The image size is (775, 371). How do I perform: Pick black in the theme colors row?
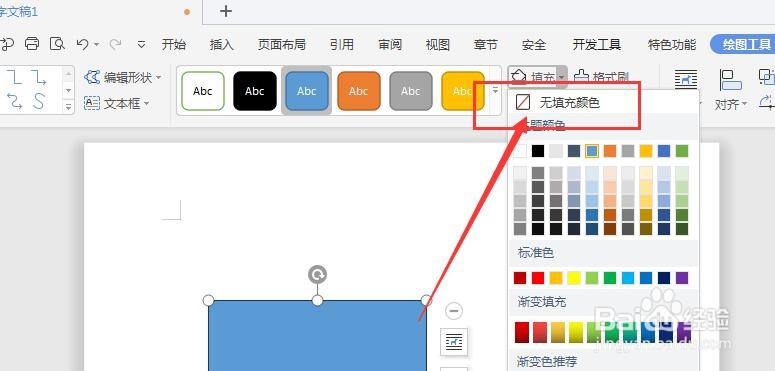pos(538,151)
